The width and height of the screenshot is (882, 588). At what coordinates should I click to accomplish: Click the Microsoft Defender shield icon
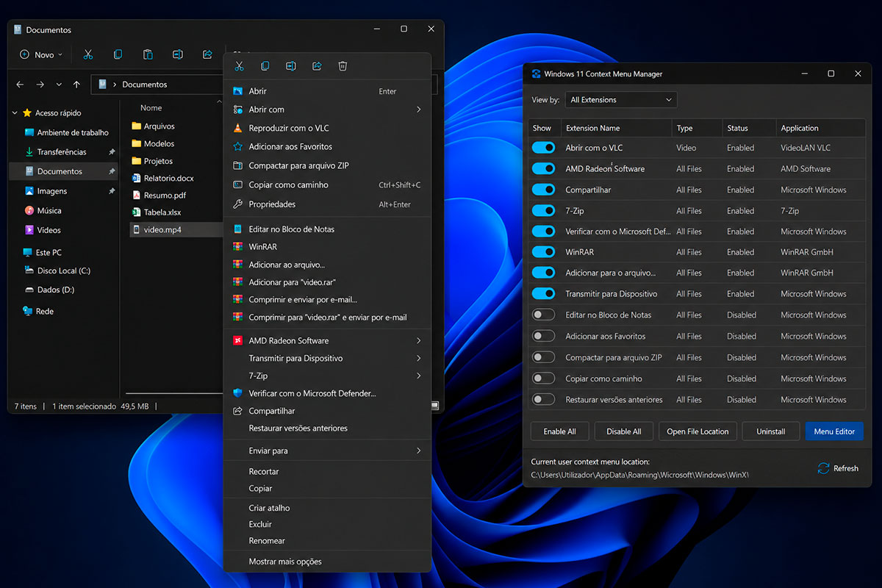[237, 393]
